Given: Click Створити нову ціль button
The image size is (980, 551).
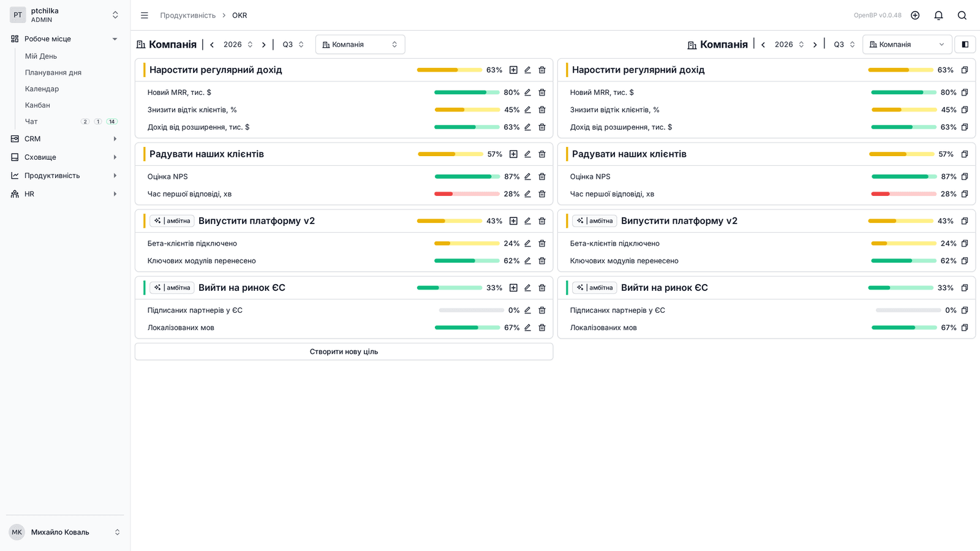Looking at the screenshot, I should 344,351.
